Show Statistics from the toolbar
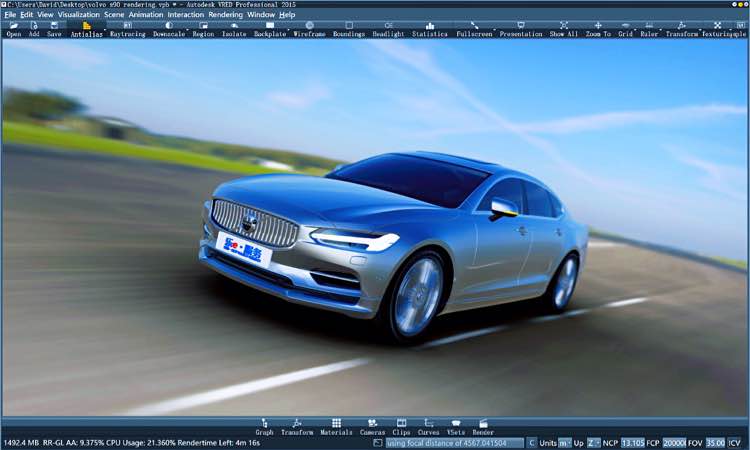Screen dimensions: 750x450 (x=430, y=29)
